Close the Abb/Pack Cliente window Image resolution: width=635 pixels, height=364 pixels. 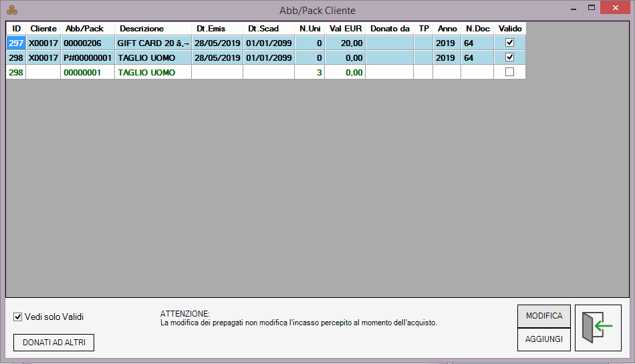pos(618,8)
